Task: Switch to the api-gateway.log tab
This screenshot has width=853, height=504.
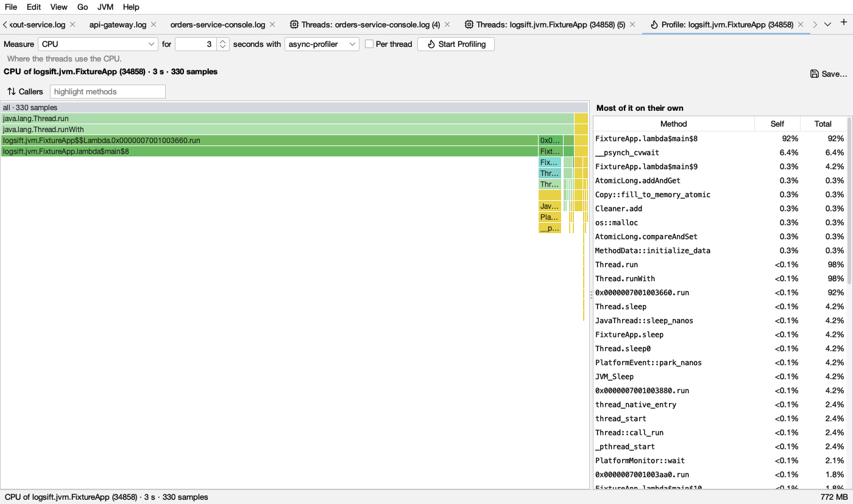Action: 118,24
